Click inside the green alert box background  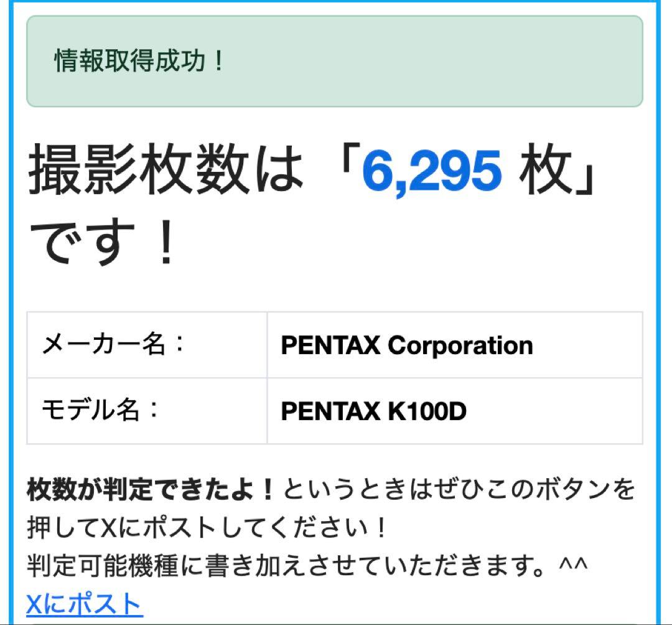point(436,61)
